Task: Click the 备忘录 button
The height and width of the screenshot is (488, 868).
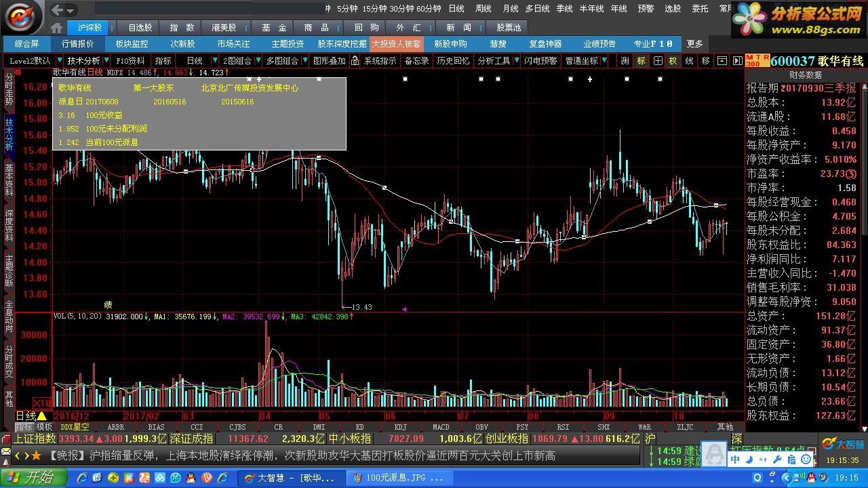Action: (416, 60)
